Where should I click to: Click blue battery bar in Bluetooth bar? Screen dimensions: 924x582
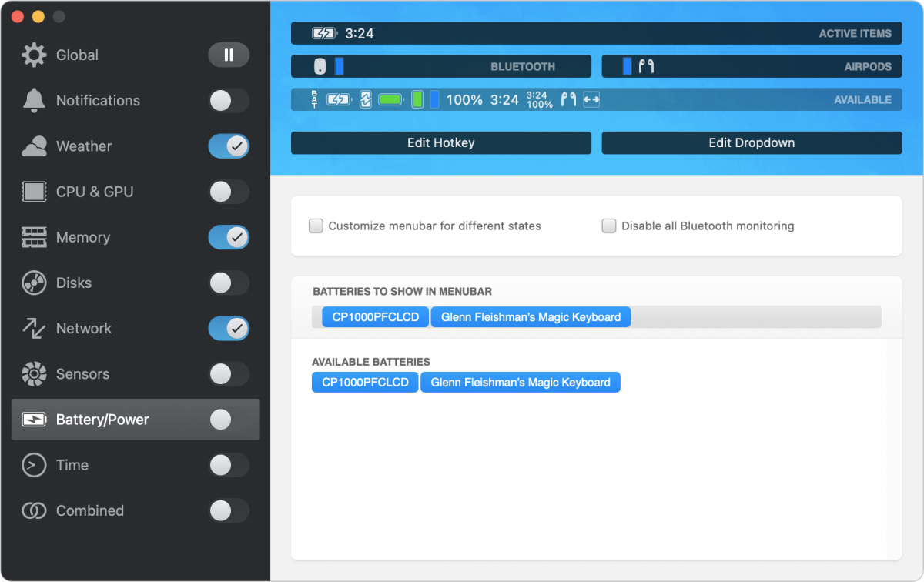tap(340, 66)
